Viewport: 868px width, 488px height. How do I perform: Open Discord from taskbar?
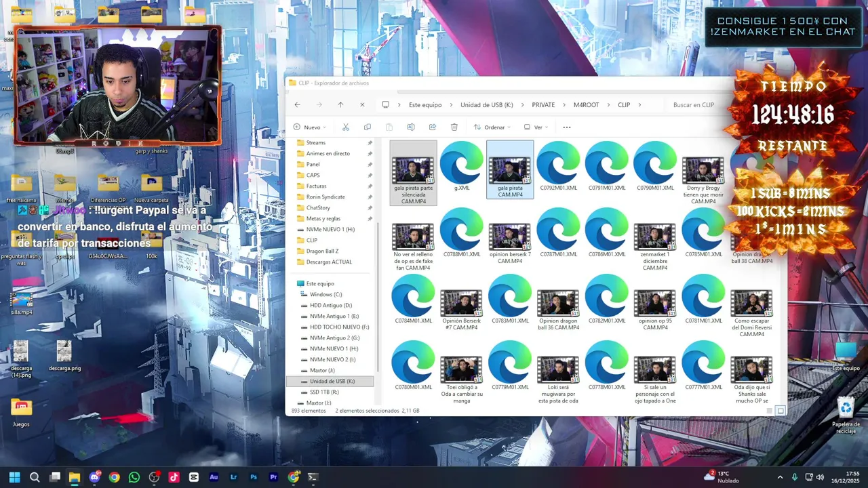(94, 477)
